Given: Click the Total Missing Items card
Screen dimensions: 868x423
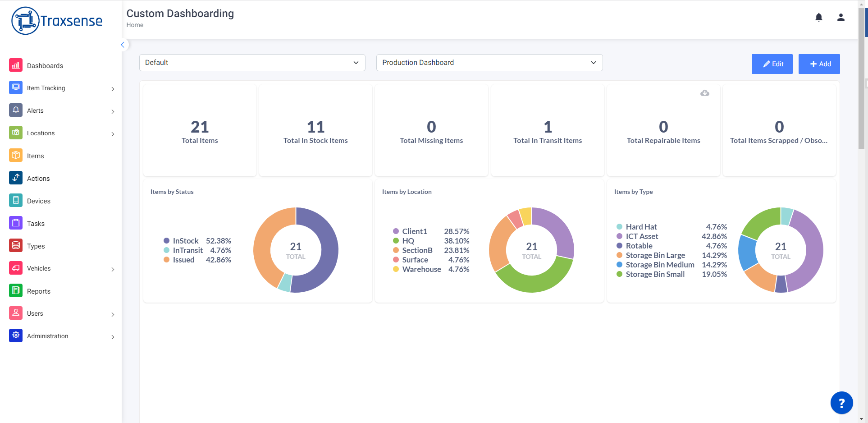Looking at the screenshot, I should pos(431,130).
